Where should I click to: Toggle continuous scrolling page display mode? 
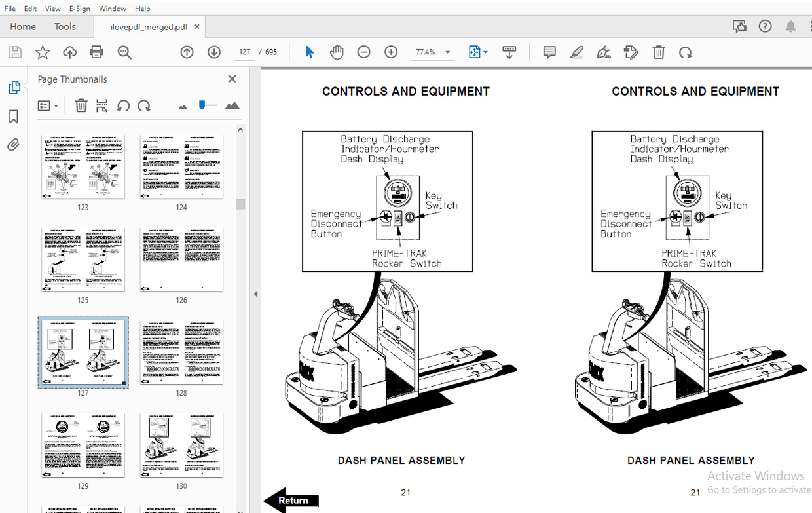(509, 52)
